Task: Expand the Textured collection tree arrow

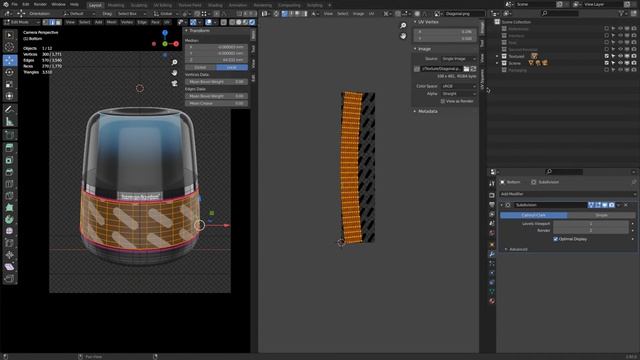Action: (497, 56)
